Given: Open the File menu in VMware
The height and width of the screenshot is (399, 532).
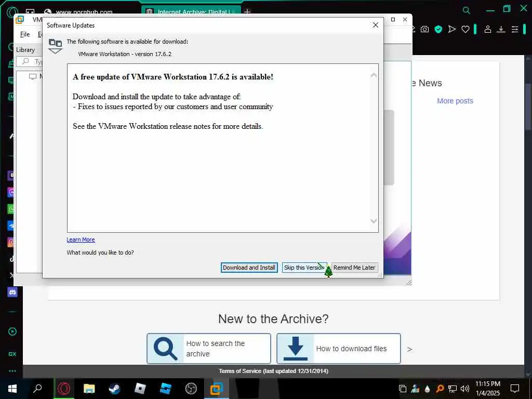Looking at the screenshot, I should click(x=25, y=34).
